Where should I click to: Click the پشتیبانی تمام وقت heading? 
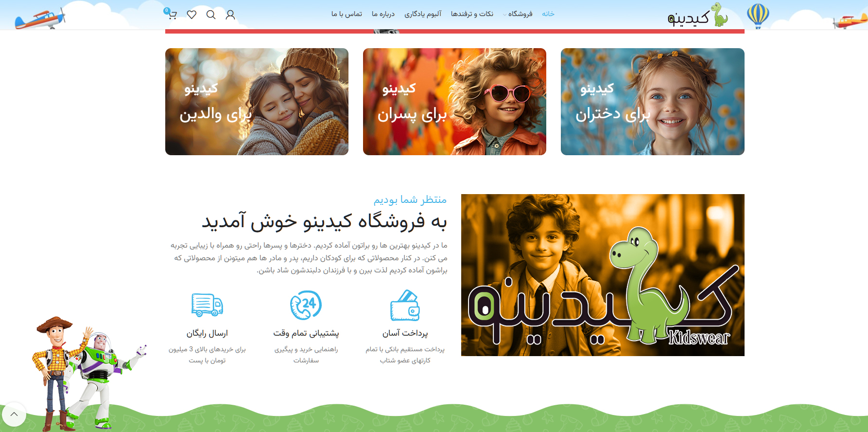(x=306, y=333)
